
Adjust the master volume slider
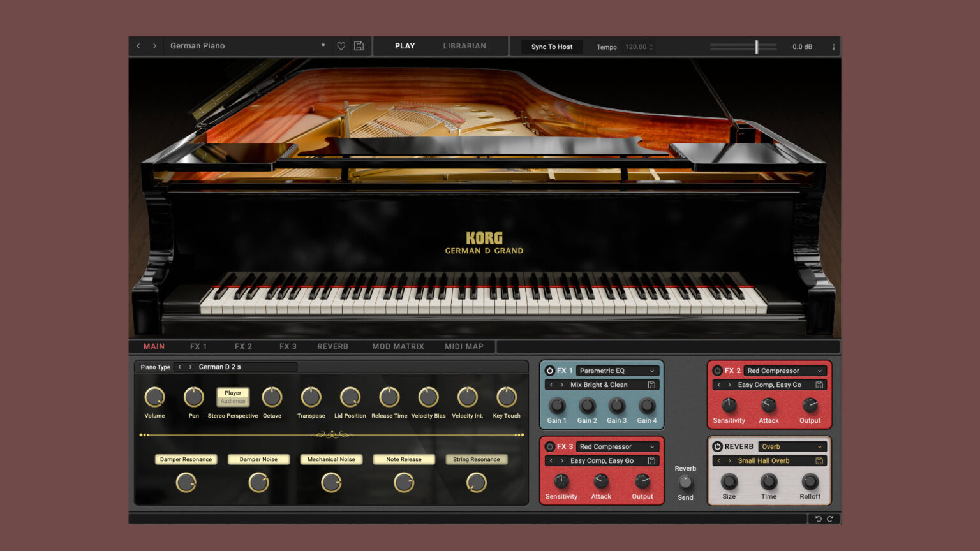click(x=756, y=46)
